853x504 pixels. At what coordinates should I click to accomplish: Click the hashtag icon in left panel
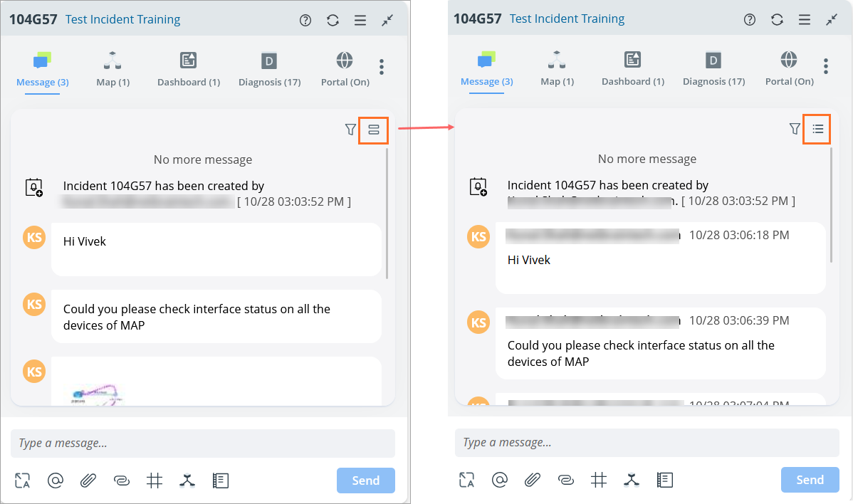click(x=155, y=481)
